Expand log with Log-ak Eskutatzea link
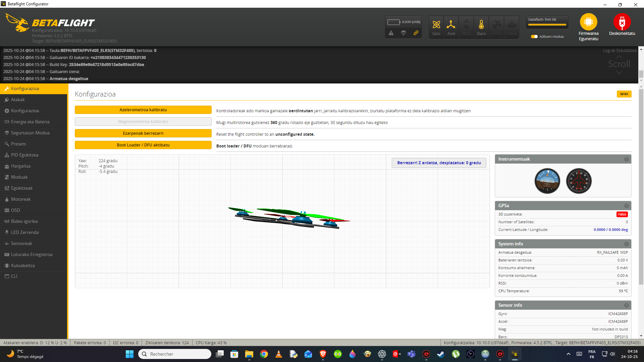The width and height of the screenshot is (644, 362). point(619,51)
